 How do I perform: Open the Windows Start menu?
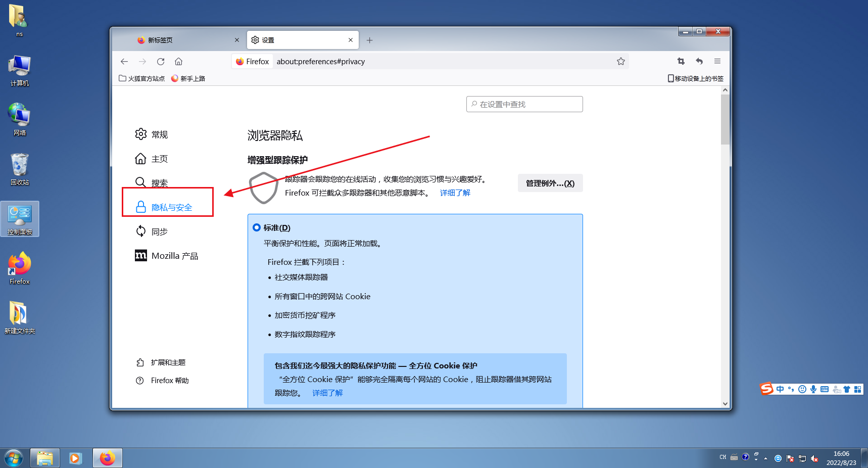point(14,458)
